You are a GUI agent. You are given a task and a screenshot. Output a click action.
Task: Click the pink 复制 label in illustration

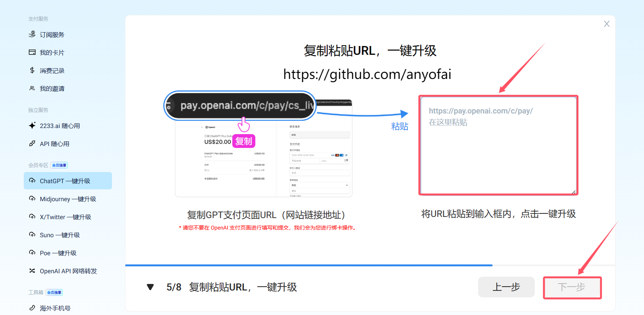(x=244, y=141)
